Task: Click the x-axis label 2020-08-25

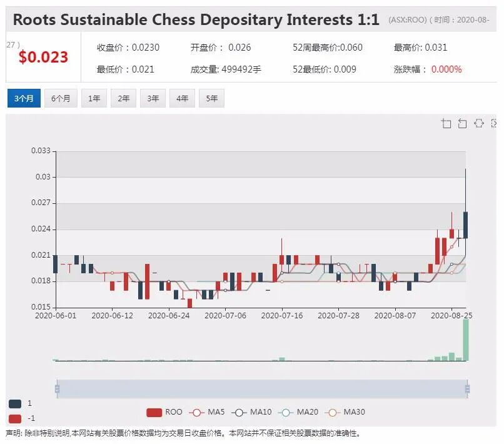Action: coord(451,316)
